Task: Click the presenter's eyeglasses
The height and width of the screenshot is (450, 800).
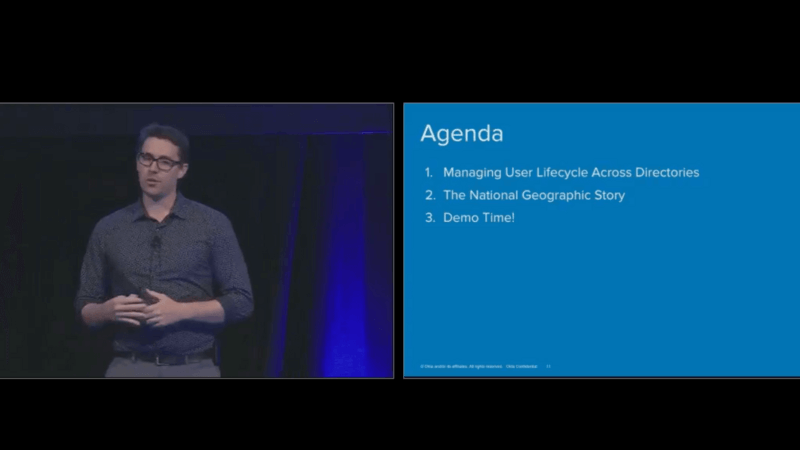Action: pos(160,161)
